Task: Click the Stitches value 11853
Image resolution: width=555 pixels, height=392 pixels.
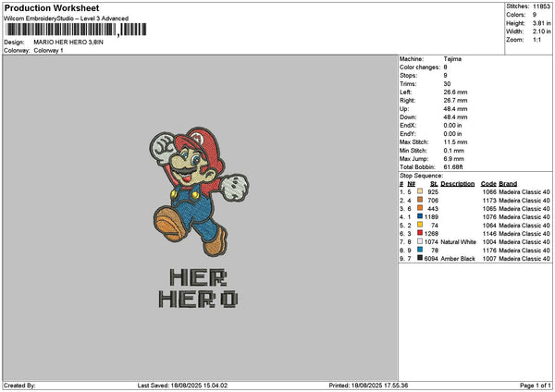Action: coord(541,6)
